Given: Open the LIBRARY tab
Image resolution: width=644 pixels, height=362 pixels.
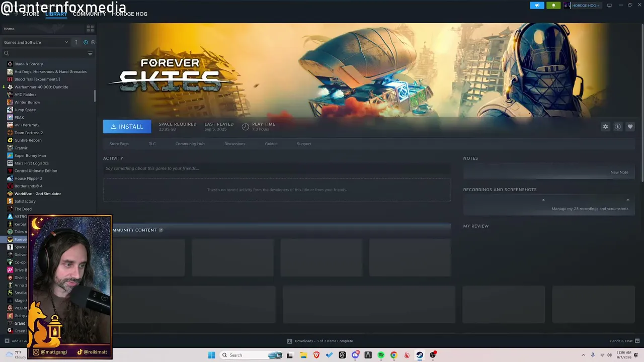Looking at the screenshot, I should 56,14.
